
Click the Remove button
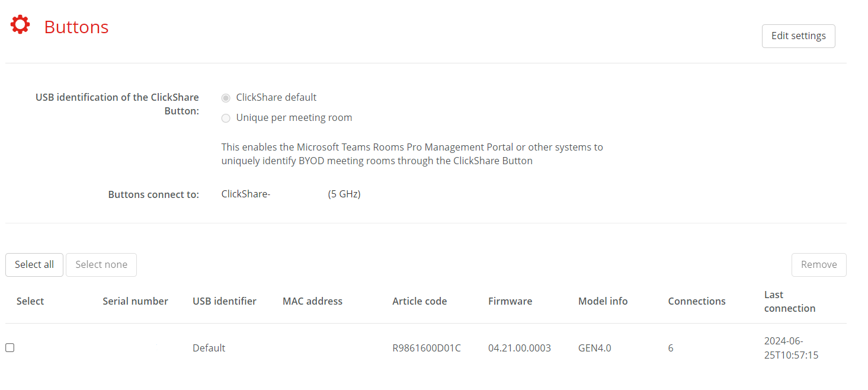click(x=819, y=265)
